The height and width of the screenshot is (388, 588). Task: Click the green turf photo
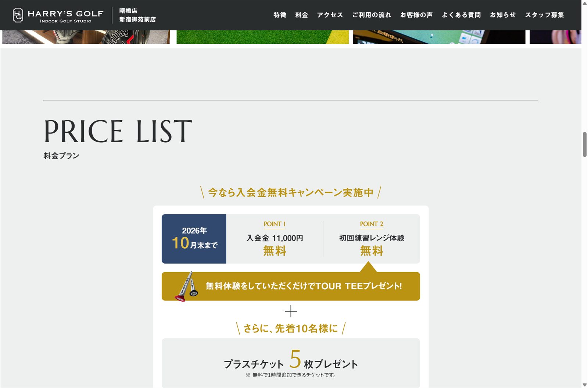pyautogui.click(x=262, y=37)
